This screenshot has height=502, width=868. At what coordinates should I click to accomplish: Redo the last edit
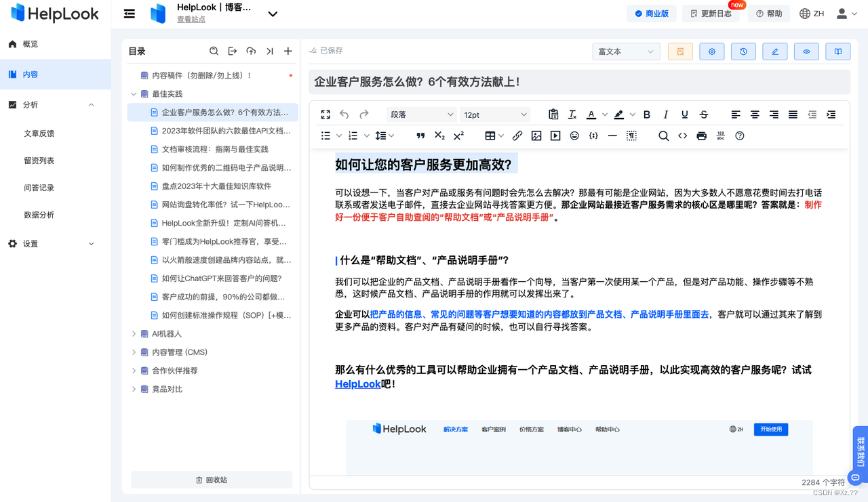(364, 114)
